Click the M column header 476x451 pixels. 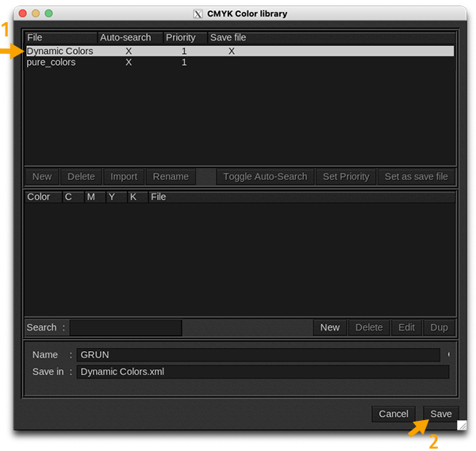click(94, 197)
